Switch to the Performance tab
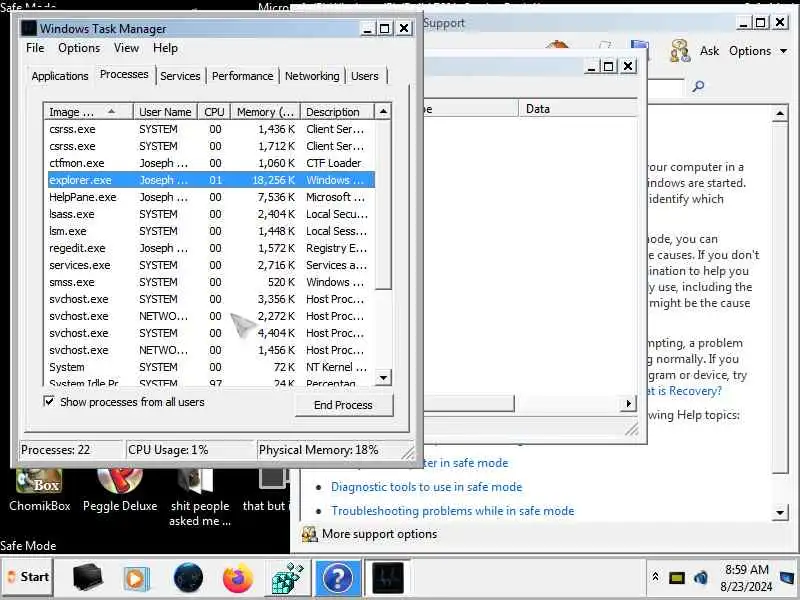 click(242, 76)
